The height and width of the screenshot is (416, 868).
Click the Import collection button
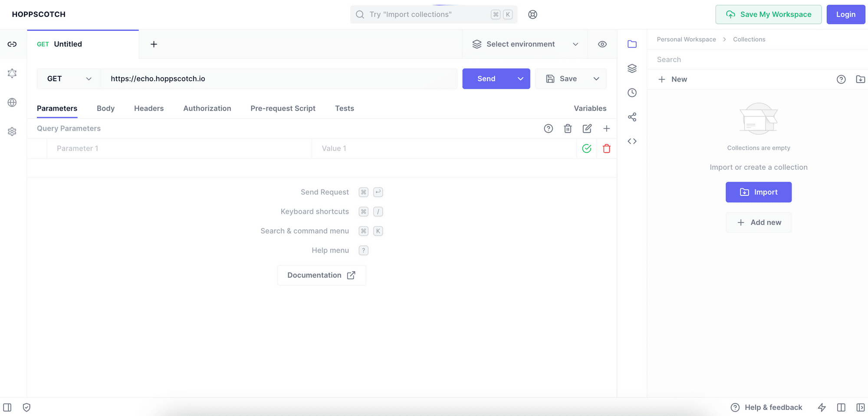(x=758, y=192)
